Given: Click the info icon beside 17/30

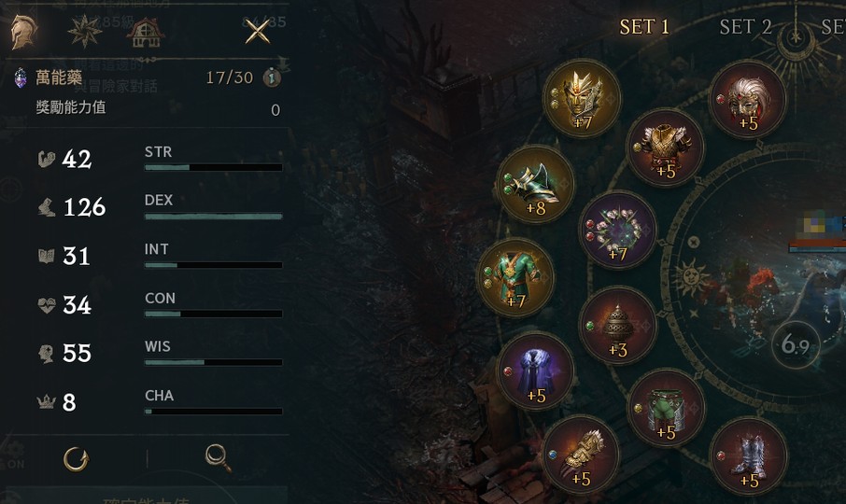Looking at the screenshot, I should point(272,78).
